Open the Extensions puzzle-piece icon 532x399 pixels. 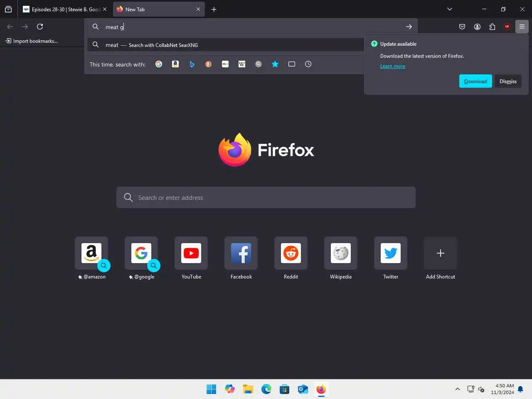tap(492, 27)
